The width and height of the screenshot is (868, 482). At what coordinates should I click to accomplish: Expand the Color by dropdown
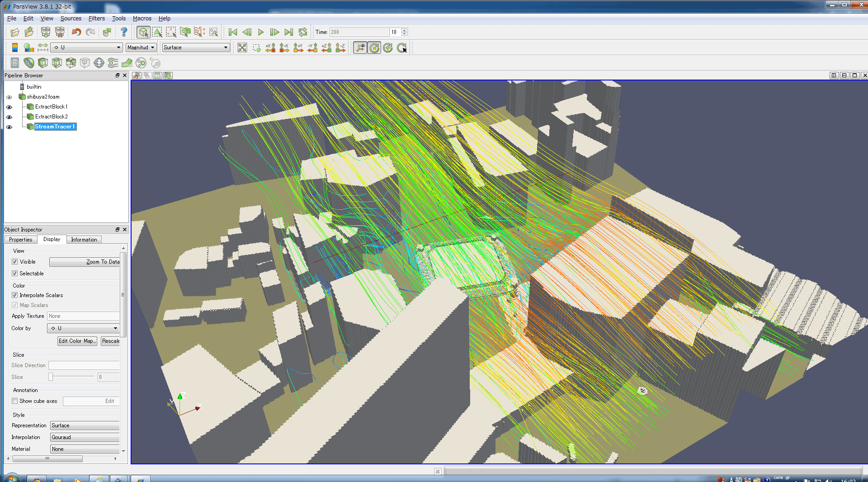coord(84,328)
